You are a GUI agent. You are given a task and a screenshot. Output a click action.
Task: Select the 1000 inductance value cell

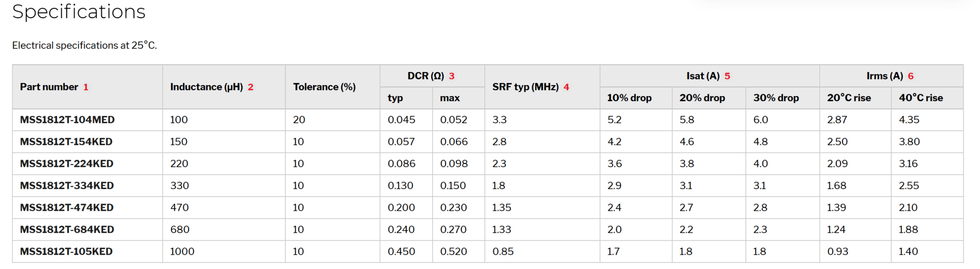point(182,251)
